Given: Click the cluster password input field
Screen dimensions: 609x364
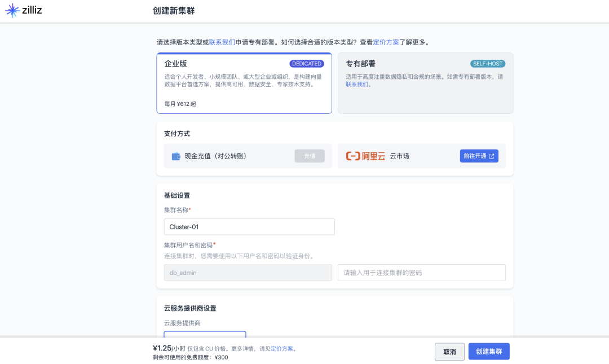Looking at the screenshot, I should point(421,272).
